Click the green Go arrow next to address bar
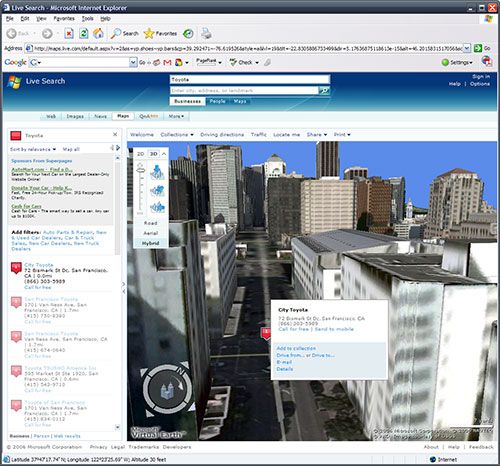 [478, 48]
